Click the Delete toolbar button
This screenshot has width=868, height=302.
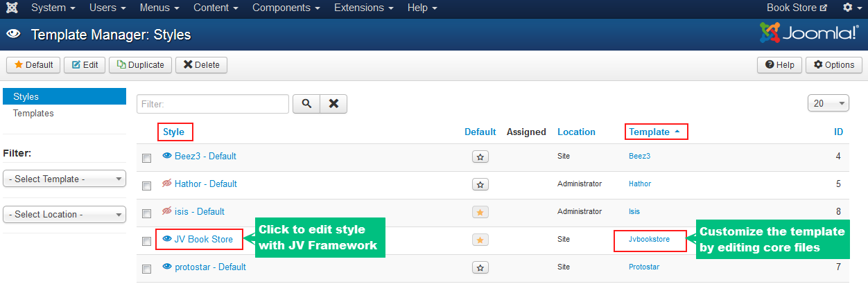[x=201, y=64]
